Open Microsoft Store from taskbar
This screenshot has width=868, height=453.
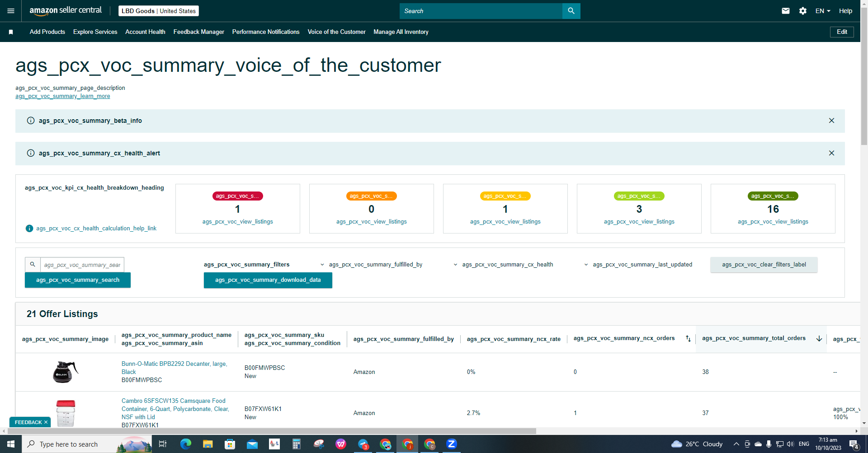pyautogui.click(x=230, y=444)
